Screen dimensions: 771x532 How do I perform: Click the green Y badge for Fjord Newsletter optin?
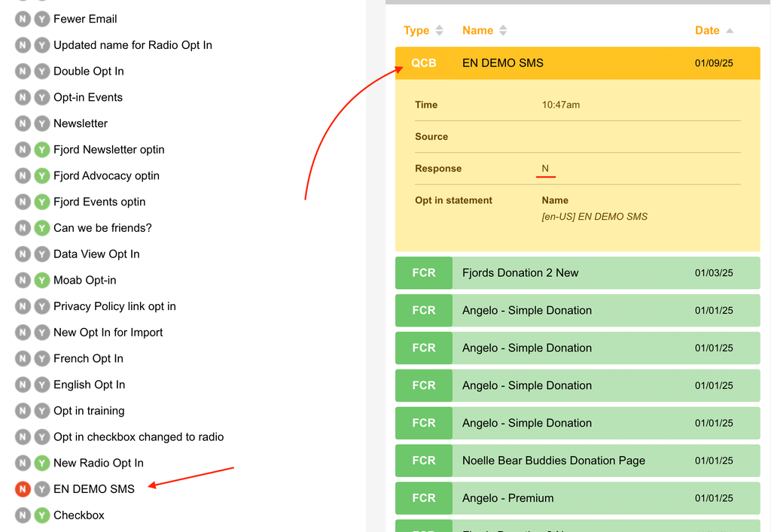click(x=42, y=150)
